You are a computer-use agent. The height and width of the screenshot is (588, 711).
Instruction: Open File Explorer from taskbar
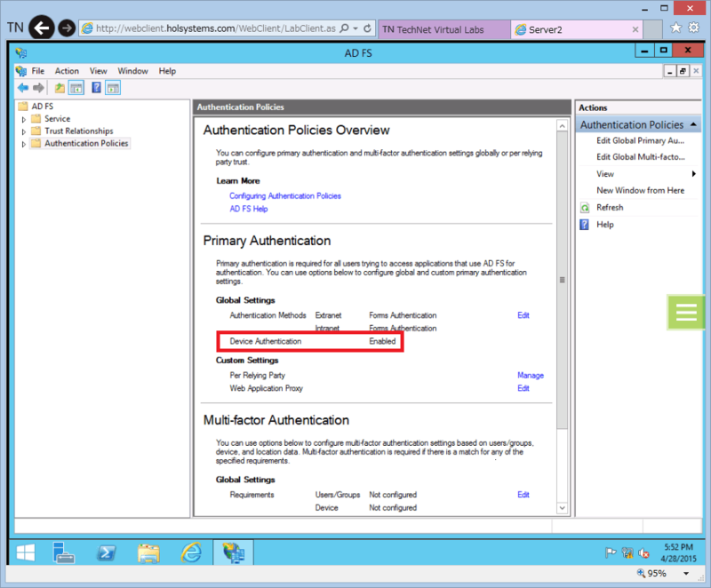[x=148, y=552]
